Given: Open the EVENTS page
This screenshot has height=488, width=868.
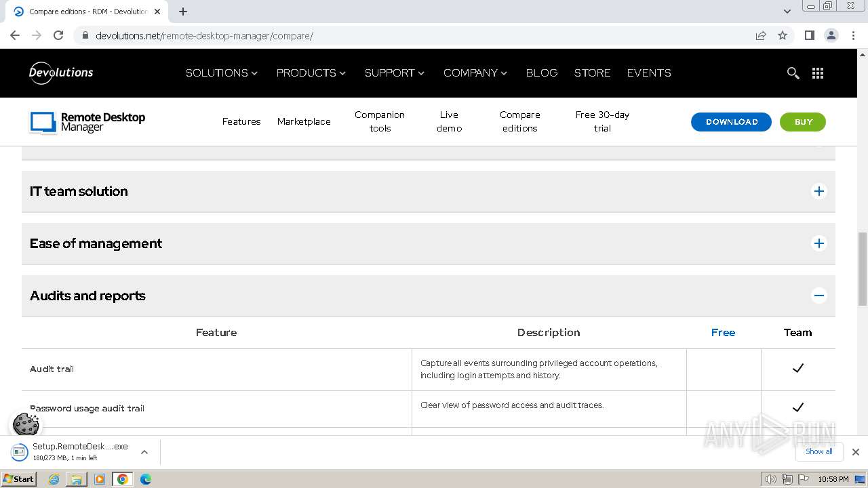Looking at the screenshot, I should (x=649, y=73).
